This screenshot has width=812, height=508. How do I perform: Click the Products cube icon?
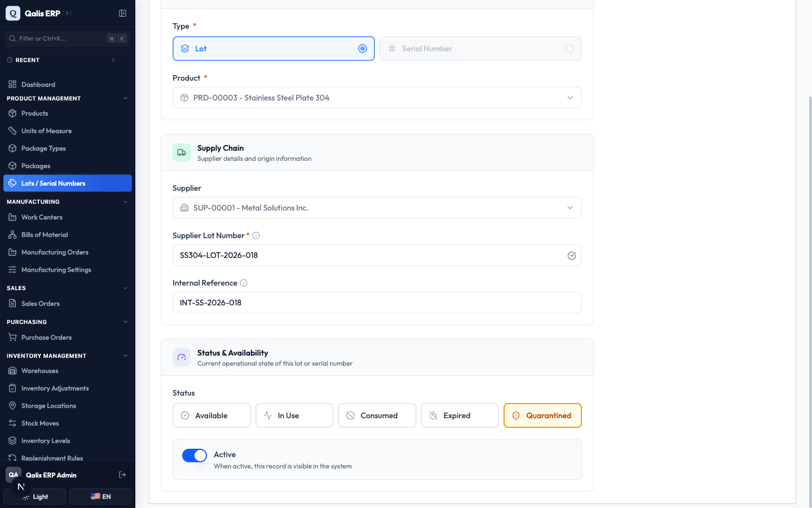click(12, 113)
